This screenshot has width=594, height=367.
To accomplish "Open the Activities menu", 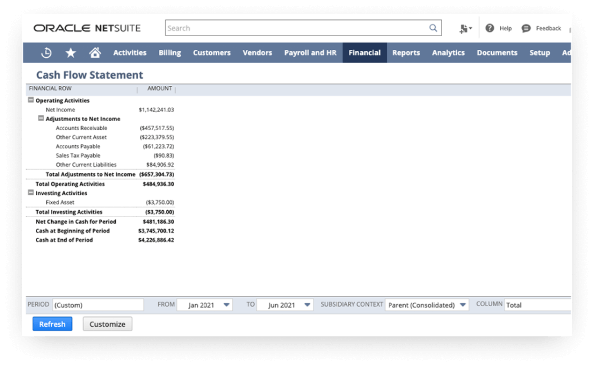I will 130,53.
